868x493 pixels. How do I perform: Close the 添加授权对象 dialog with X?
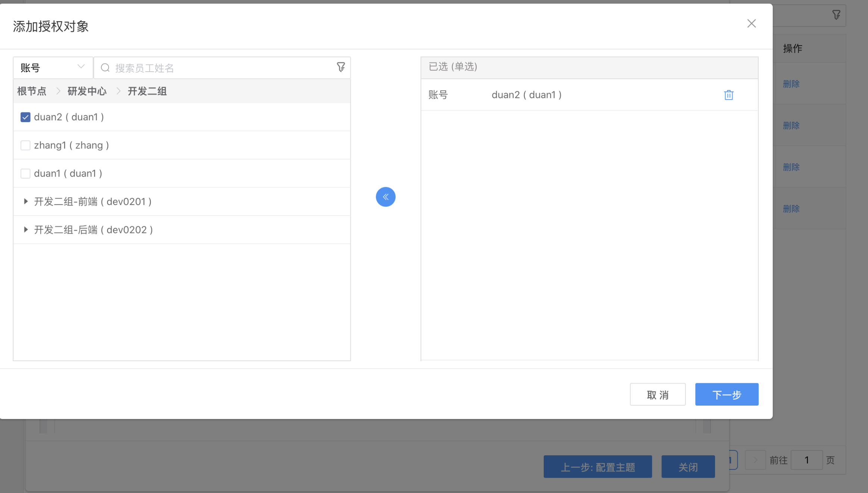click(751, 24)
